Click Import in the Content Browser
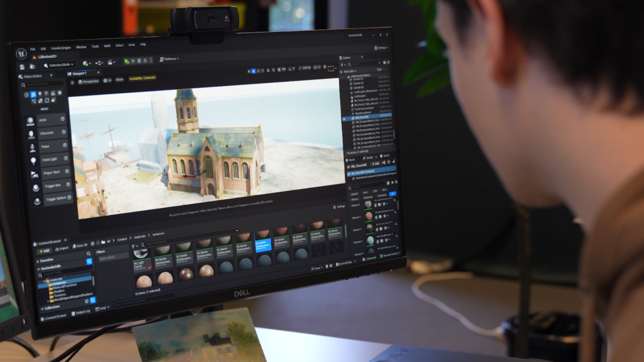Viewport: 644px width, 362px height. (62, 249)
